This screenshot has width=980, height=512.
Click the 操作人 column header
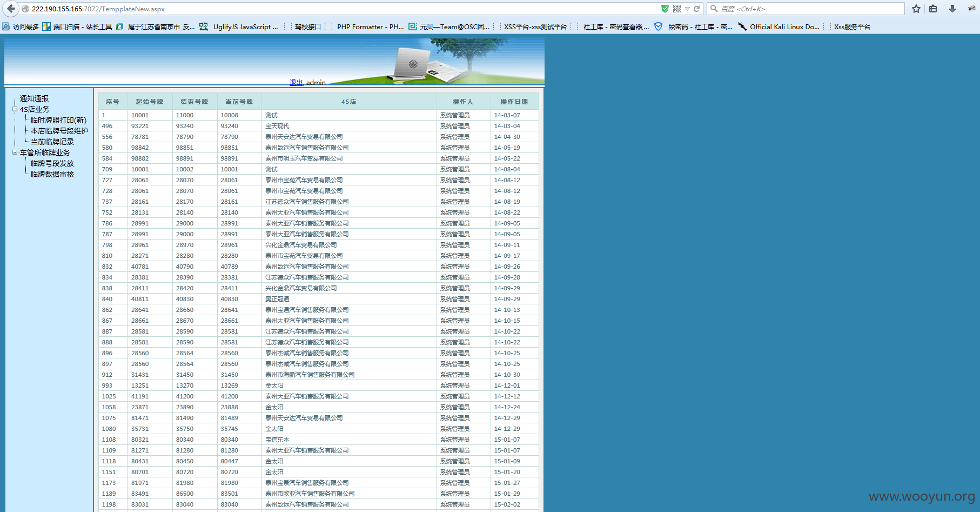pos(463,102)
